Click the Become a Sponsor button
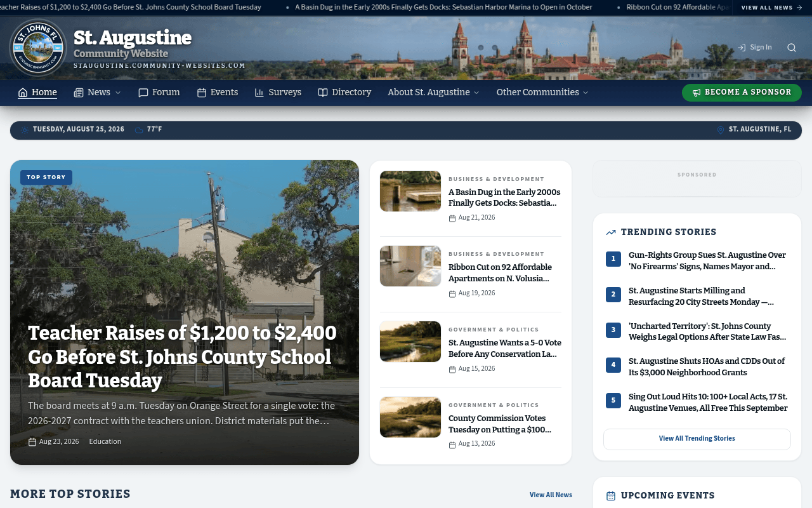This screenshot has height=508, width=812. pos(742,93)
